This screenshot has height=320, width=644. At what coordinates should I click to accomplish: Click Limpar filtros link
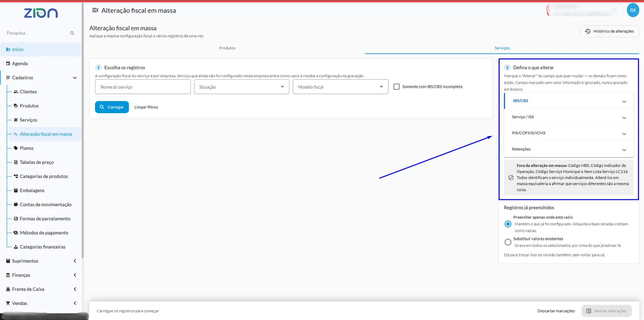click(x=146, y=107)
